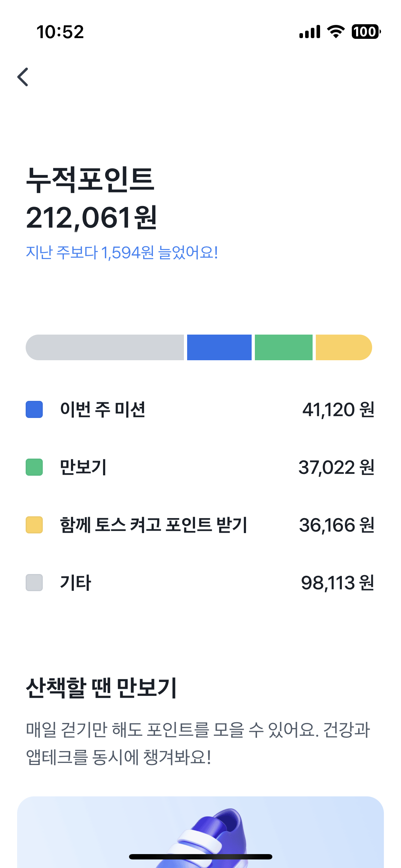Click the blue segment of the points bar
The width and height of the screenshot is (401, 868).
[219, 347]
